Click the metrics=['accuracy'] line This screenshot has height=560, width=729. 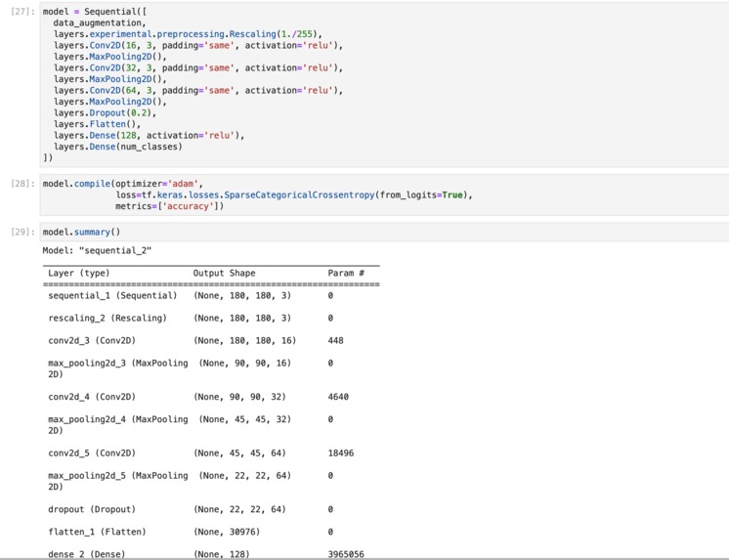coord(169,206)
